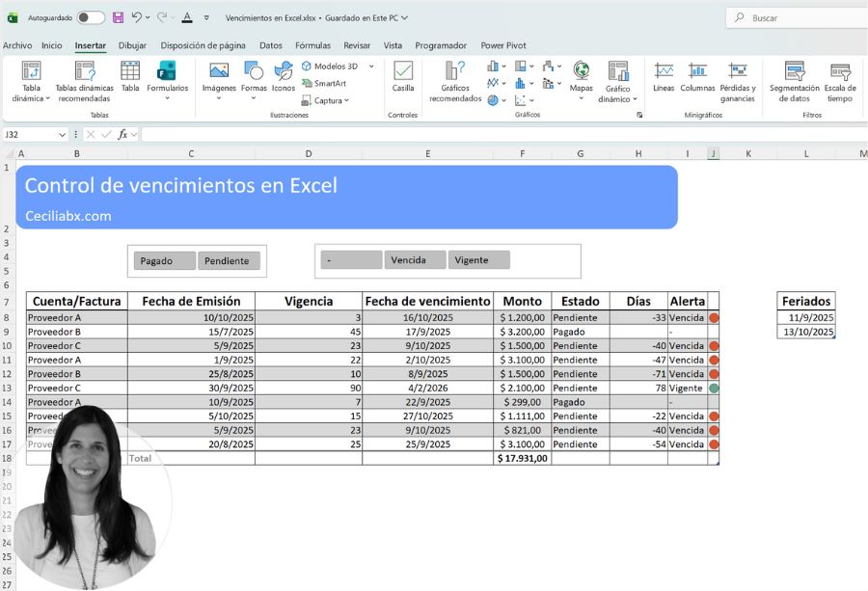The height and width of the screenshot is (591, 868).
Task: Click the Save disk icon
Action: tap(118, 17)
